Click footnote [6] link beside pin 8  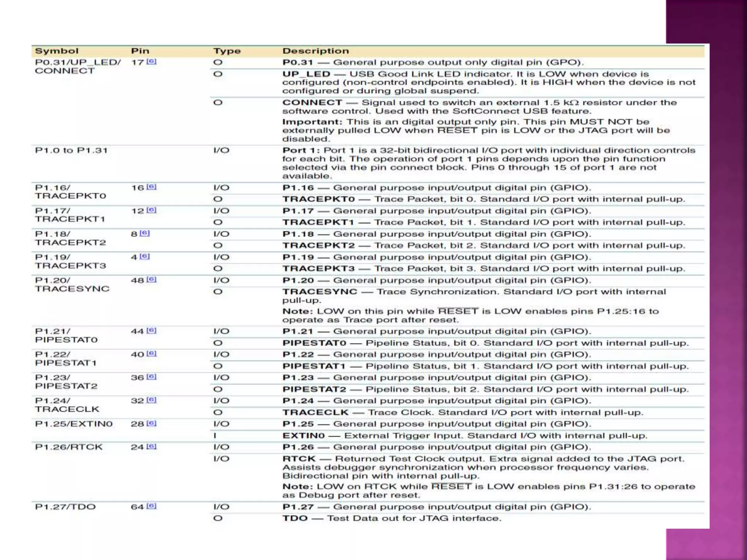[x=145, y=233]
